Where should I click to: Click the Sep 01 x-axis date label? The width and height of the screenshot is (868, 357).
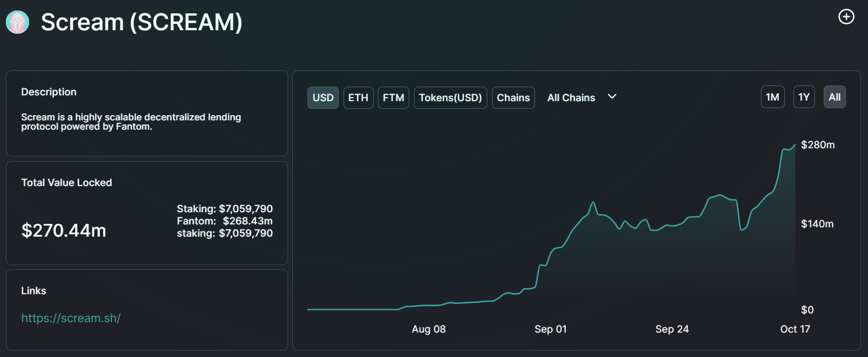click(551, 329)
